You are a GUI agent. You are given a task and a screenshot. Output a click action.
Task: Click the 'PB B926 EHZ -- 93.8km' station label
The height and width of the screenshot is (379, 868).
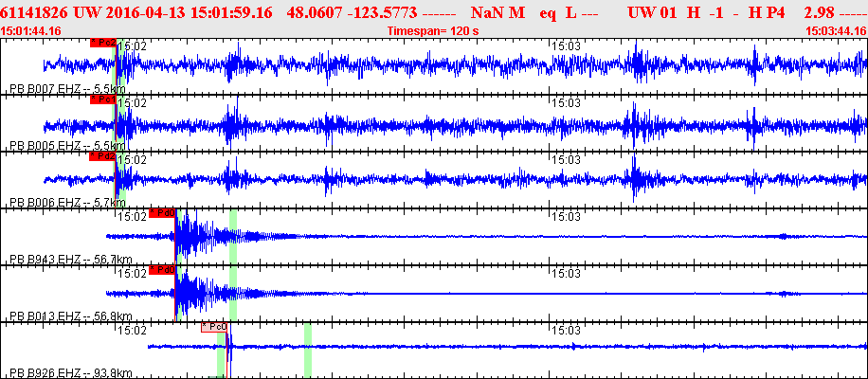71,373
